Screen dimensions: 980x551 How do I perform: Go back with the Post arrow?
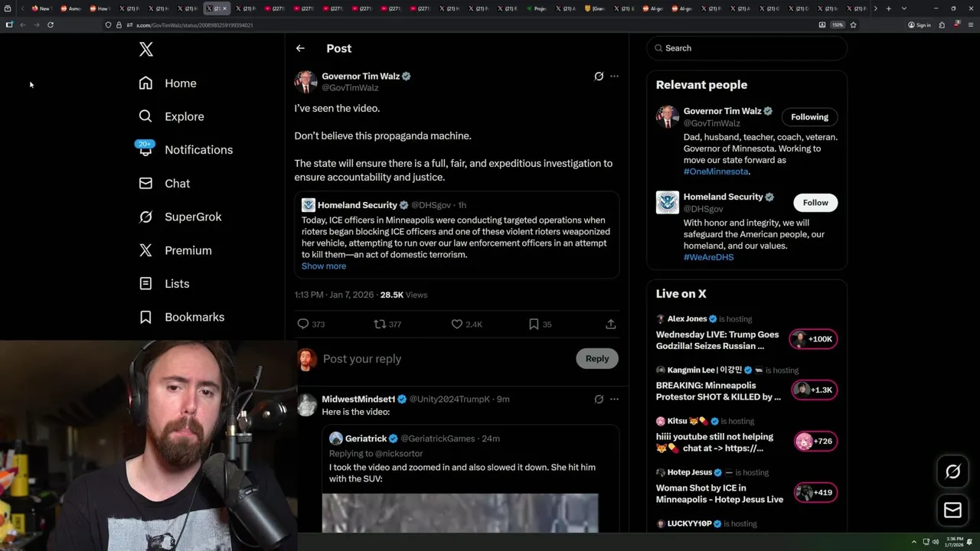tap(300, 48)
